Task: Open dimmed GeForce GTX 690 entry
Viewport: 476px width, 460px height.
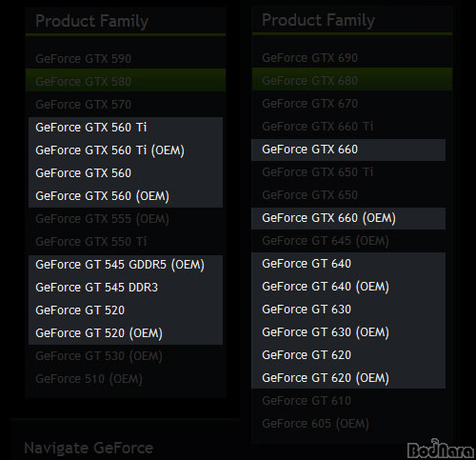Action: coord(309,58)
